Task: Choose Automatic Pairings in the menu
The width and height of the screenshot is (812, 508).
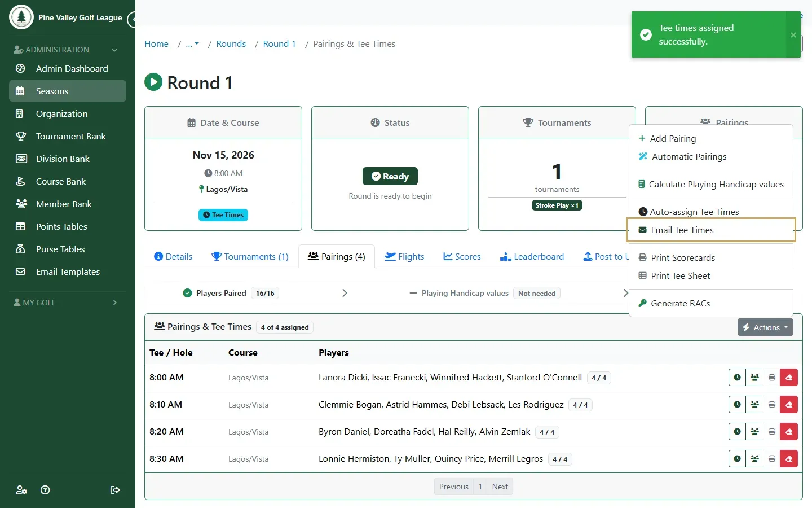Action: click(x=711, y=157)
